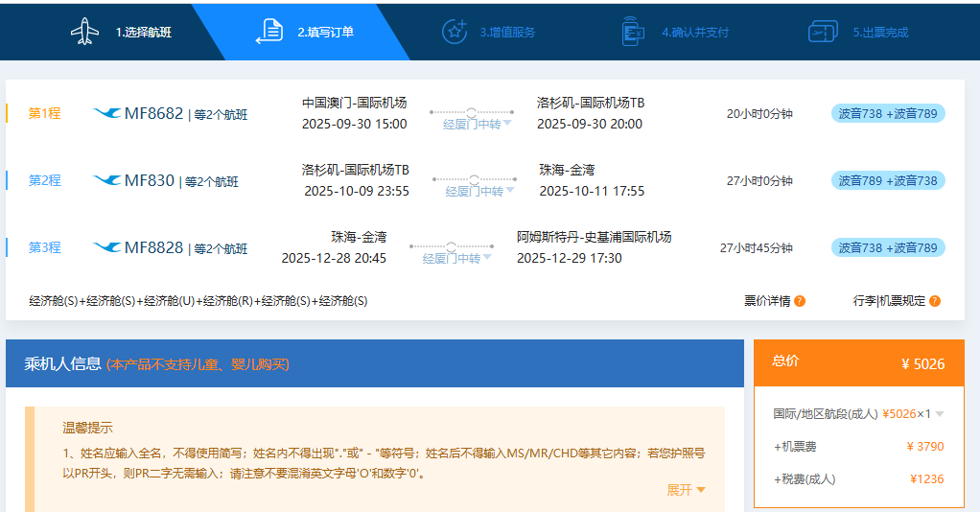Click the airplane icon for step 1
The width and height of the screenshot is (980, 512).
tap(85, 32)
